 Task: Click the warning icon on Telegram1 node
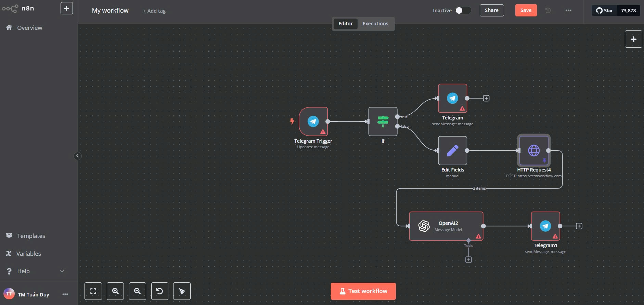click(x=555, y=236)
